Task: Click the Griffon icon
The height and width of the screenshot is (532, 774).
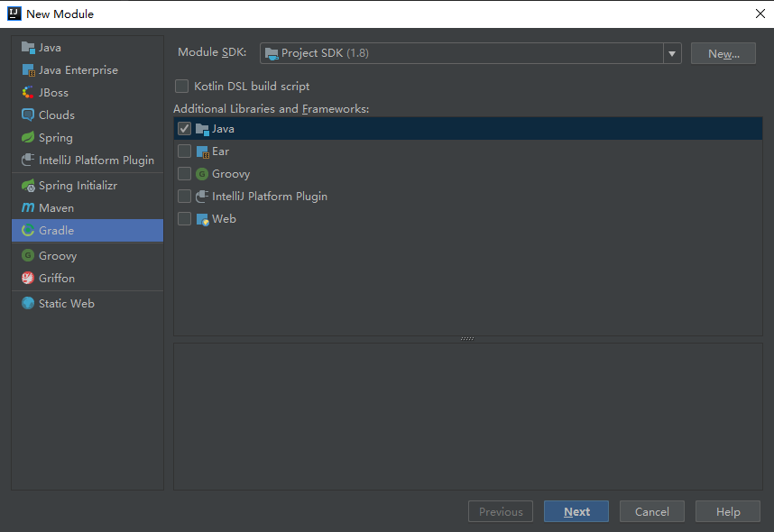Action: (28, 278)
